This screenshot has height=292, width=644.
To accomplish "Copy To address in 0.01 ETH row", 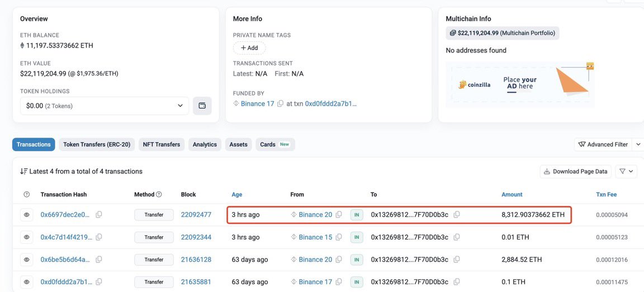I will tap(457, 237).
